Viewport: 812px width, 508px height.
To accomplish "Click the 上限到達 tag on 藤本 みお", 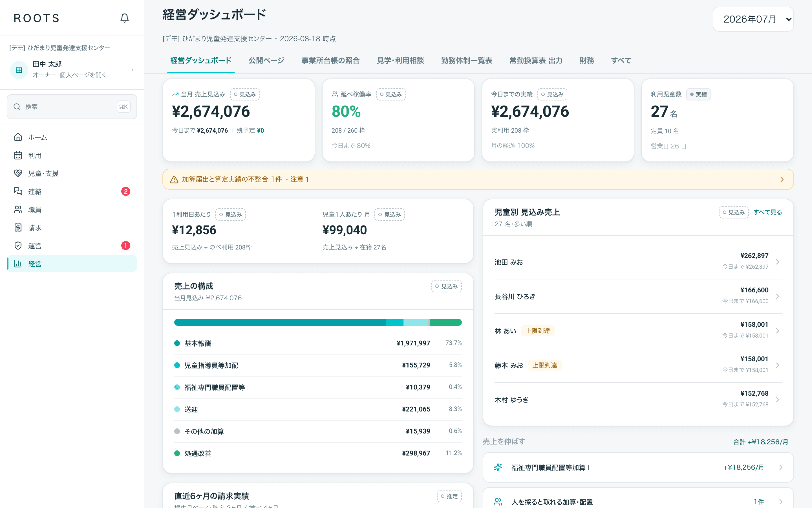I will (545, 365).
